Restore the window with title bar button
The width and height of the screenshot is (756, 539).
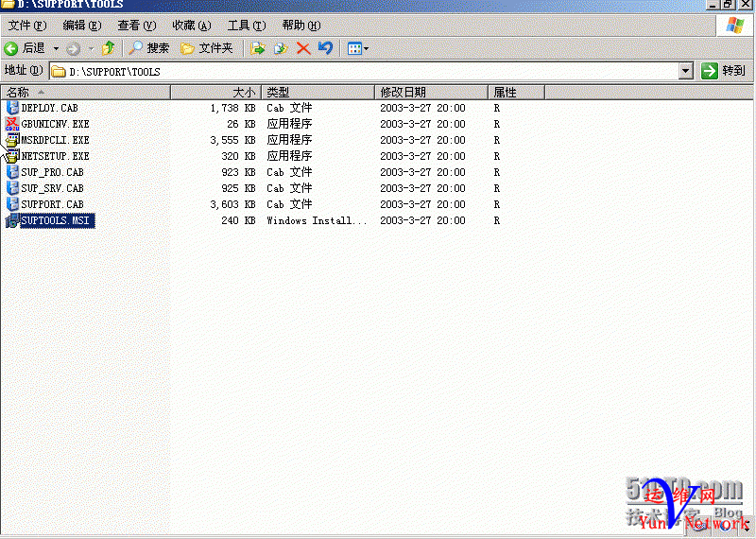728,4
